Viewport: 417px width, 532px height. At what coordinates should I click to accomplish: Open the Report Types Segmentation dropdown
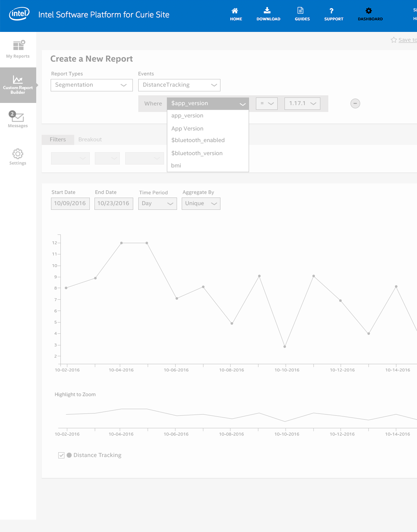[x=92, y=85]
